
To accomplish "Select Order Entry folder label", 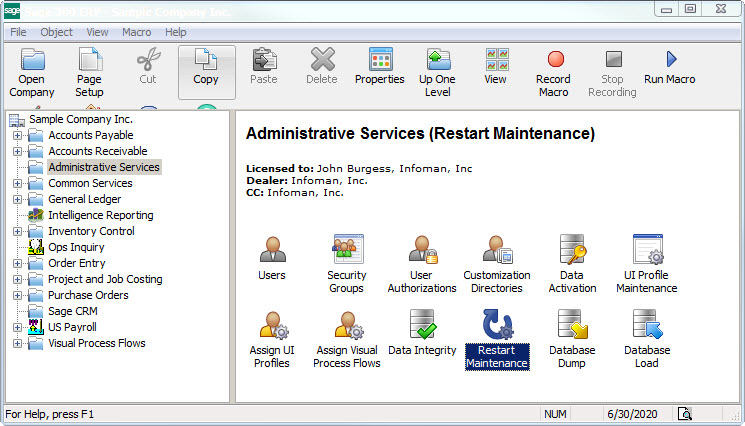I will [x=76, y=263].
